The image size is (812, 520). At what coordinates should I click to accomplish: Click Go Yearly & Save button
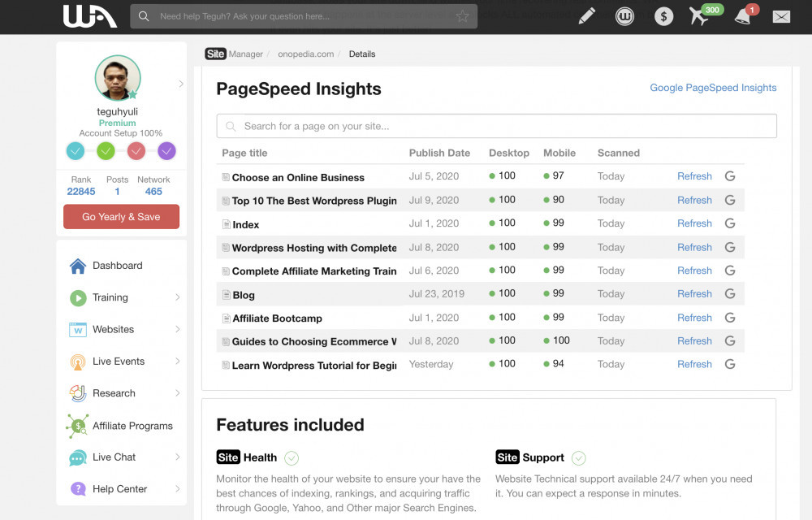pos(121,216)
